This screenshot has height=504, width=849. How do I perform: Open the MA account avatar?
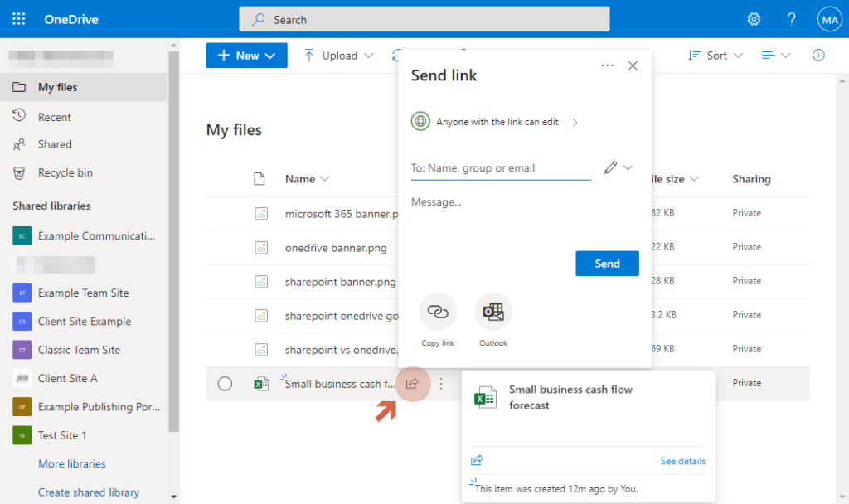click(829, 20)
